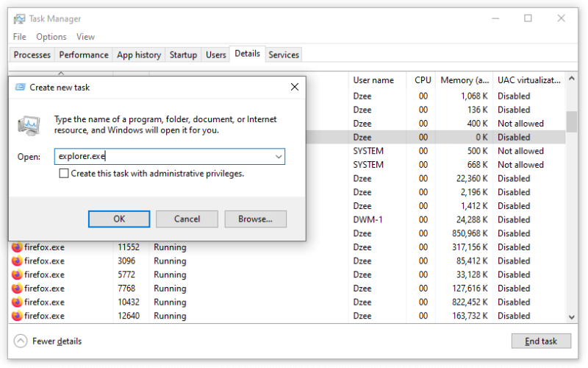This screenshot has height=368, width=588.
Task: Open the View menu
Action: 85,37
